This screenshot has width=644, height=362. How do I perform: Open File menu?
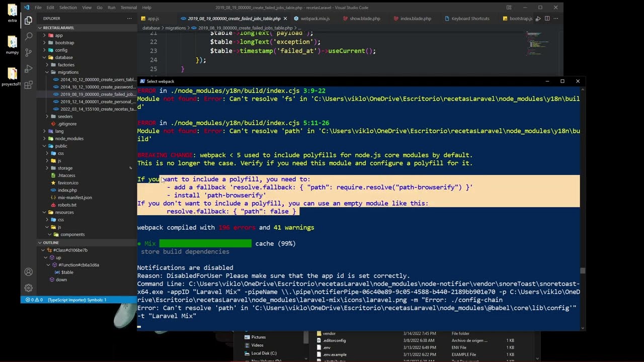pyautogui.click(x=38, y=8)
